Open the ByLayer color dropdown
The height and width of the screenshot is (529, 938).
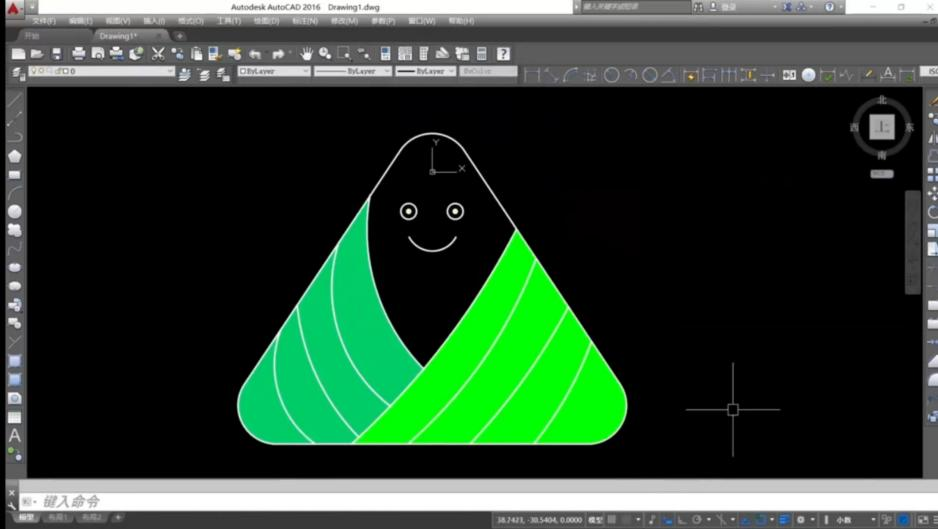pyautogui.click(x=274, y=72)
